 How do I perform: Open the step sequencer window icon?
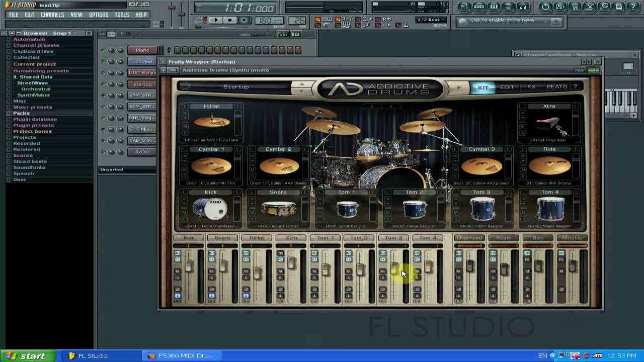click(479, 7)
